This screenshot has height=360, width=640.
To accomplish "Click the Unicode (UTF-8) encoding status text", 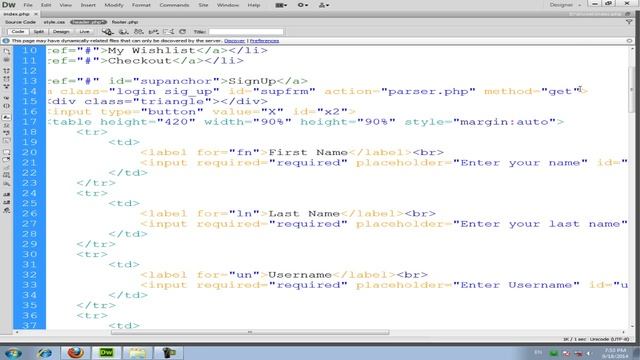I will (609, 340).
